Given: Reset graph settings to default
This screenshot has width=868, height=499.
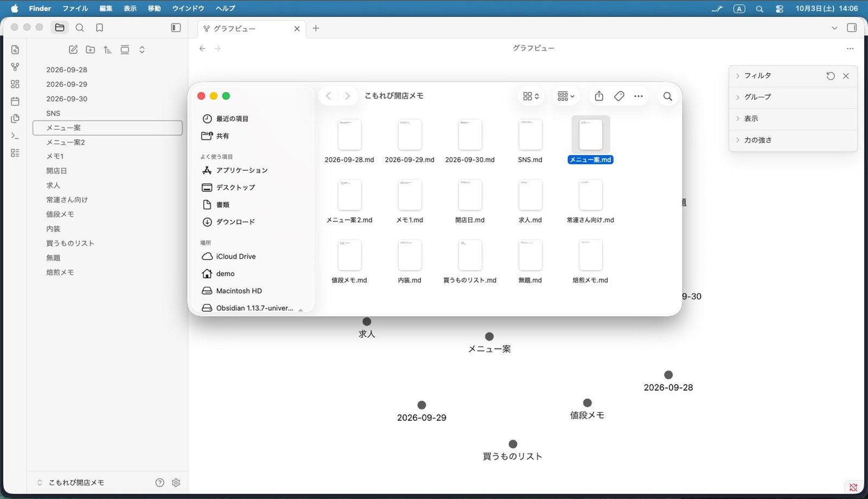Looking at the screenshot, I should pyautogui.click(x=831, y=76).
